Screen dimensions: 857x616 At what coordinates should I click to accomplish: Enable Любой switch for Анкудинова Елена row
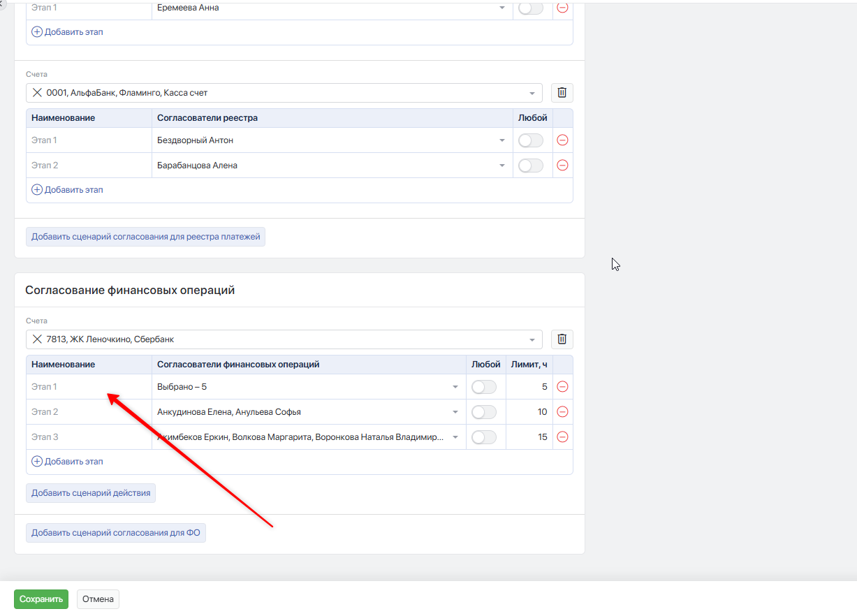click(x=484, y=412)
